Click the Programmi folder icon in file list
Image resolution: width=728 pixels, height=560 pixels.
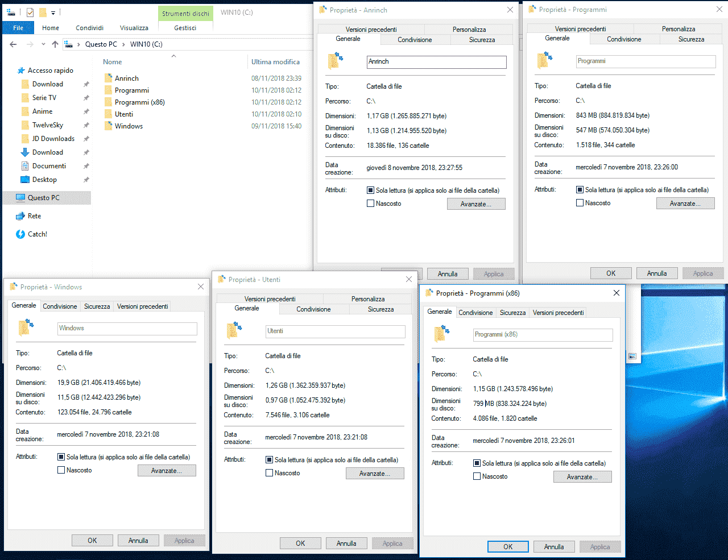point(108,90)
